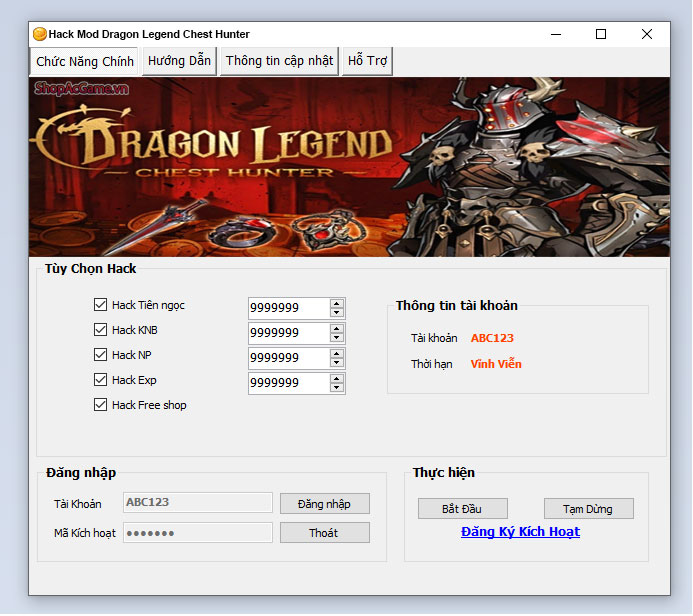Switch to the Hỗ Trợ tab

pyautogui.click(x=367, y=61)
